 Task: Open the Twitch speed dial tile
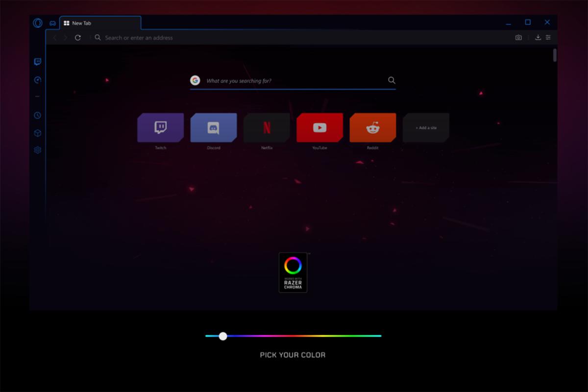[161, 128]
